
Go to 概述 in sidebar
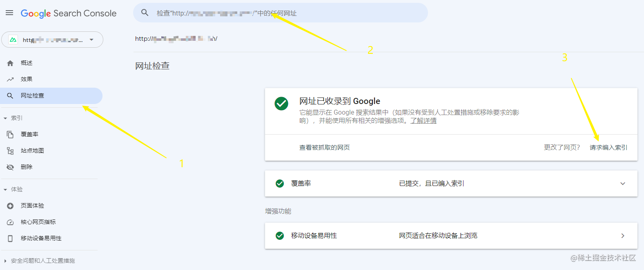[51, 63]
